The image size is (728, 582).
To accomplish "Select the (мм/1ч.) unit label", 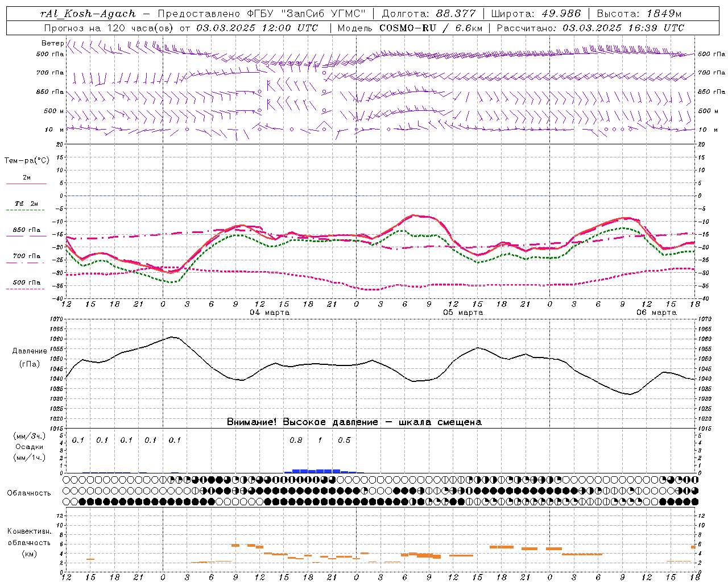I will pyautogui.click(x=29, y=458).
